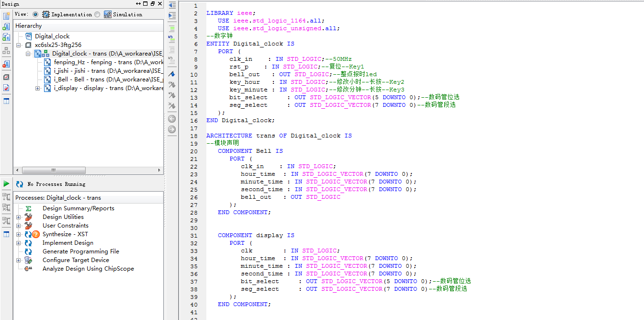The width and height of the screenshot is (644, 320).
Task: Click the indent-left icon atop editor toolbar
Action: 172,6
